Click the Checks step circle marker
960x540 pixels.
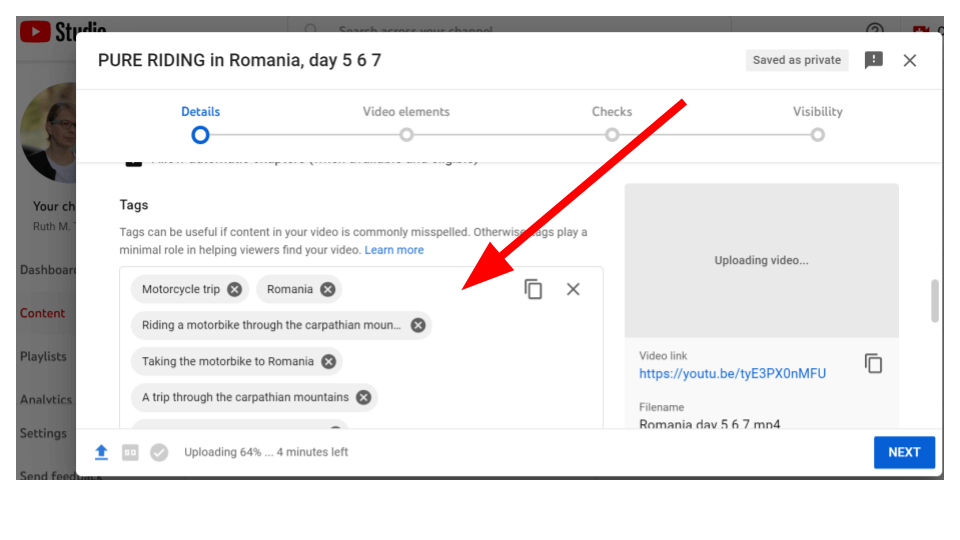tap(612, 135)
